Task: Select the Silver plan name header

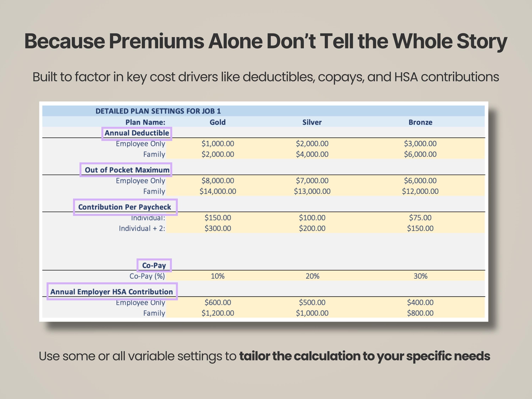Action: pos(312,122)
